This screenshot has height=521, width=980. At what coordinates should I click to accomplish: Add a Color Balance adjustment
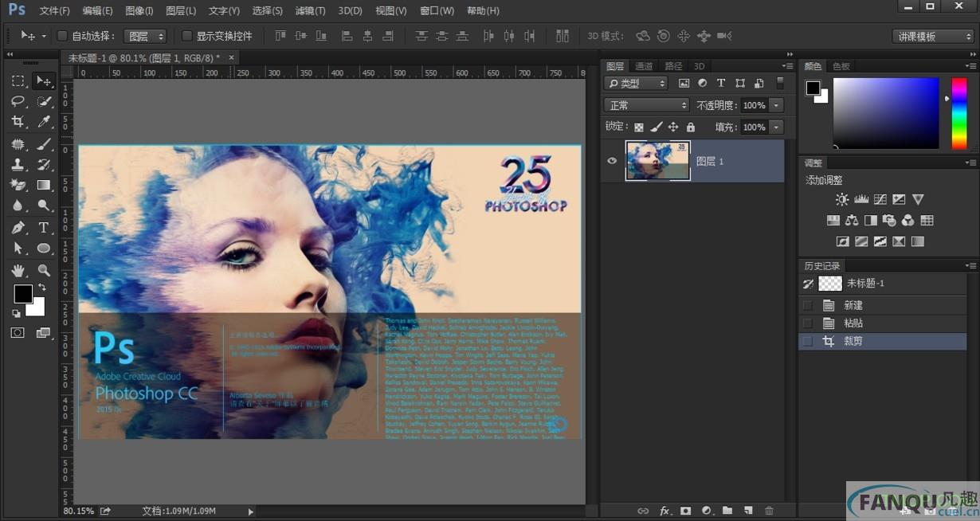point(852,221)
